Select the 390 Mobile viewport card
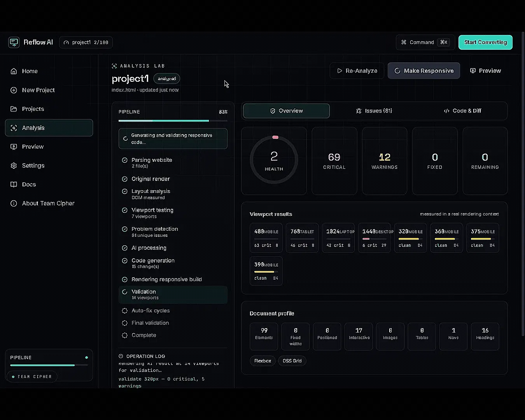Viewport: 525px width, 420px height. pyautogui.click(x=266, y=271)
